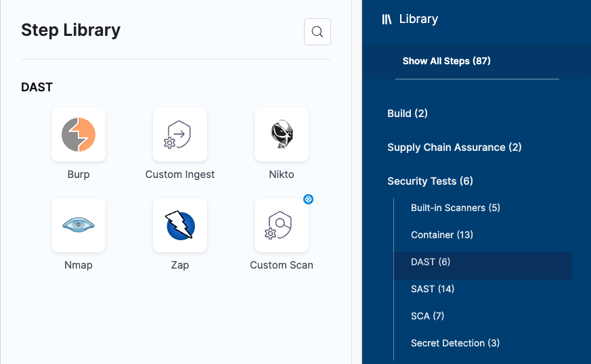The width and height of the screenshot is (591, 364).
Task: Show All Steps (87)
Action: tap(446, 61)
